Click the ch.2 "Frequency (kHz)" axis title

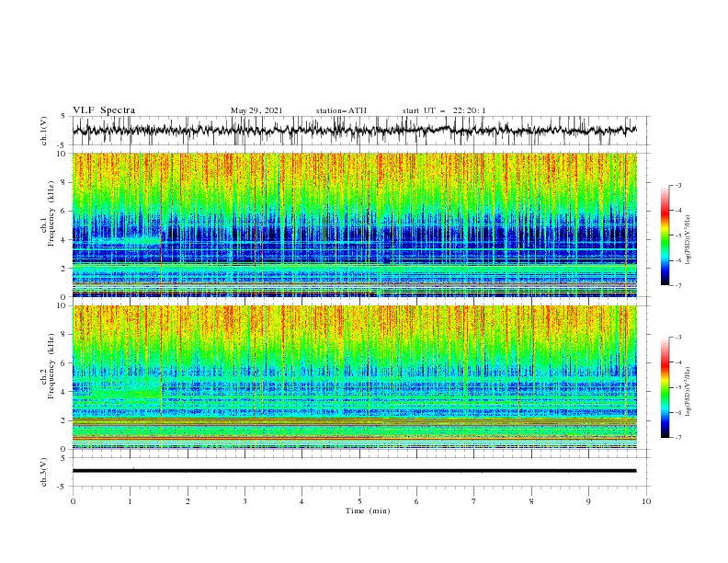tap(51, 366)
